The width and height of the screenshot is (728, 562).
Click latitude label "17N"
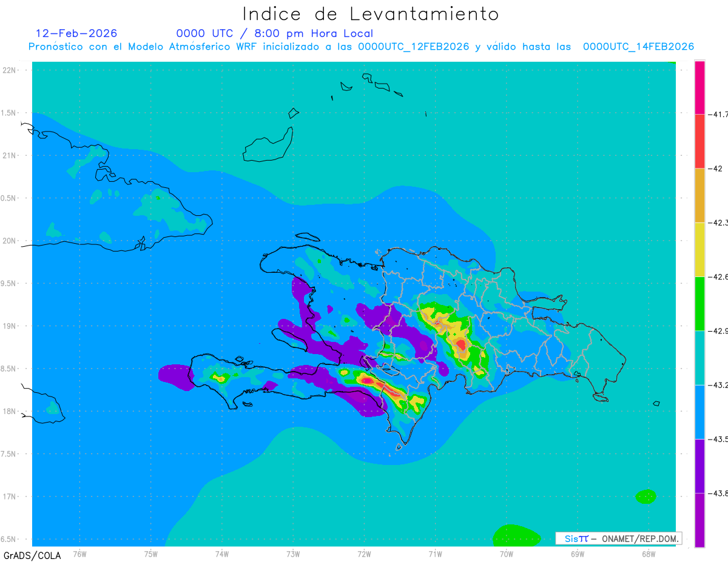point(10,497)
